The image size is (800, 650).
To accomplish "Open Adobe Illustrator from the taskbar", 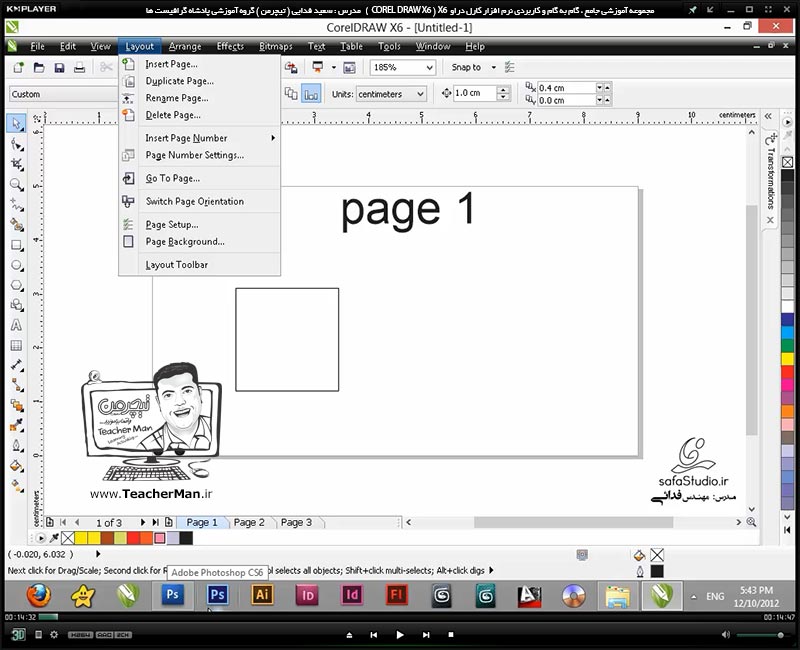I will 262,595.
